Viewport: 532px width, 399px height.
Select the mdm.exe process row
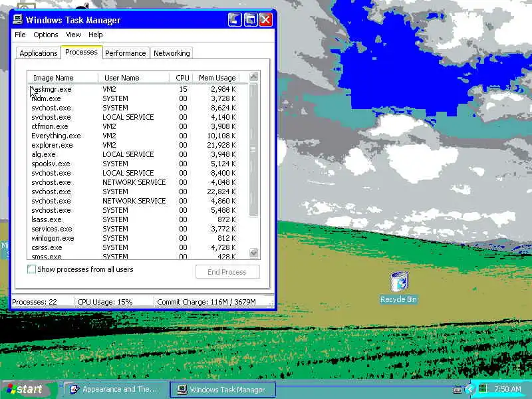point(134,98)
